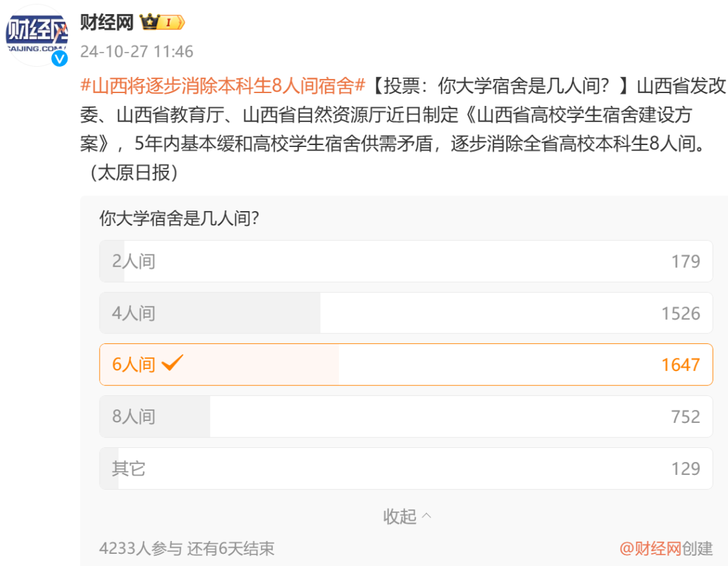Click the checkmark next to 6人间
Screen dimensions: 728x566
coord(172,363)
